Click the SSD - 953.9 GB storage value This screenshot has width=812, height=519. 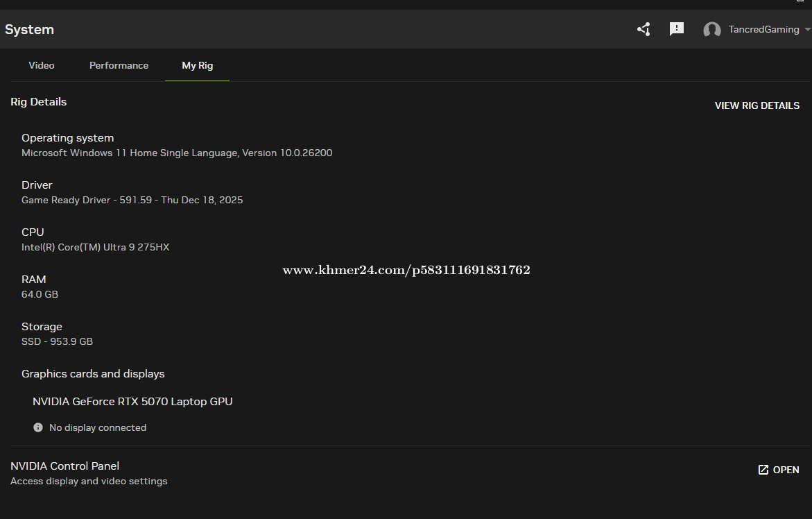click(x=57, y=341)
